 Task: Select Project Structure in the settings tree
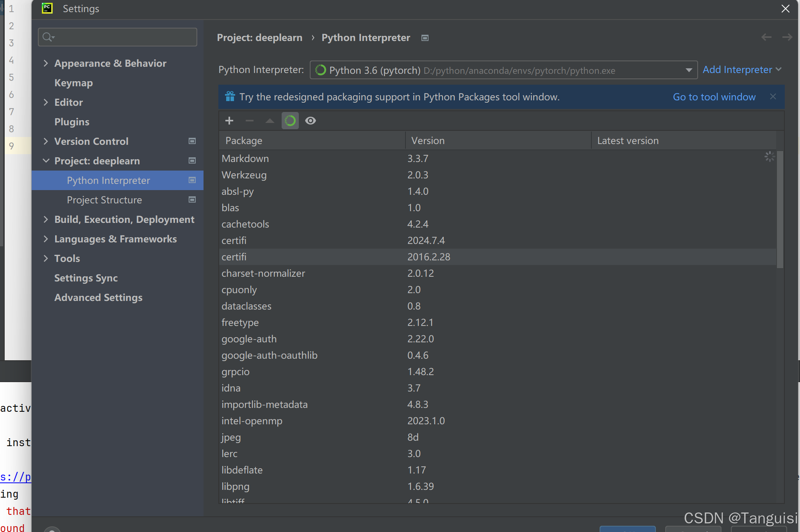click(x=104, y=200)
